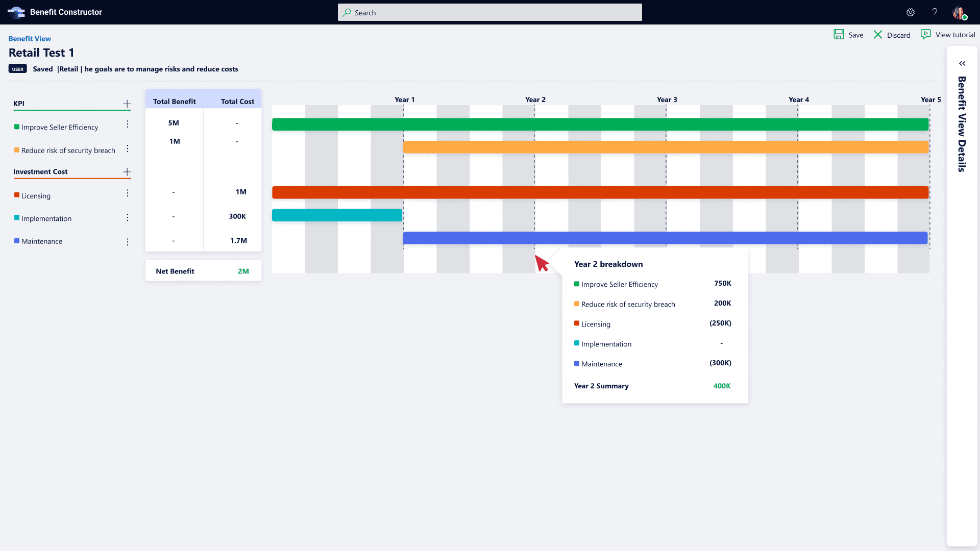Open more options for Maintenance row
Viewport: 980px width, 551px height.
point(128,242)
